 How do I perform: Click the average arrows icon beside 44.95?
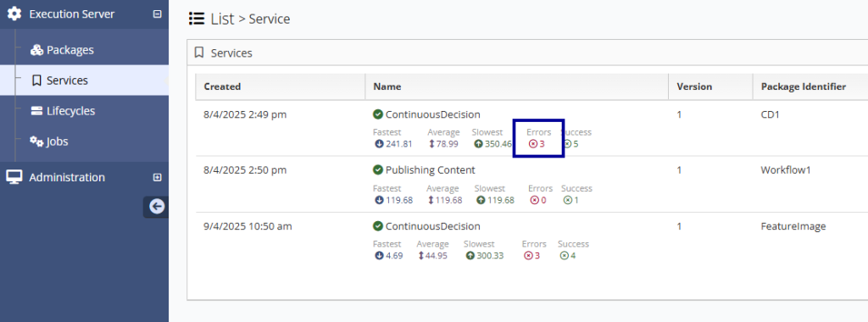pyautogui.click(x=421, y=256)
